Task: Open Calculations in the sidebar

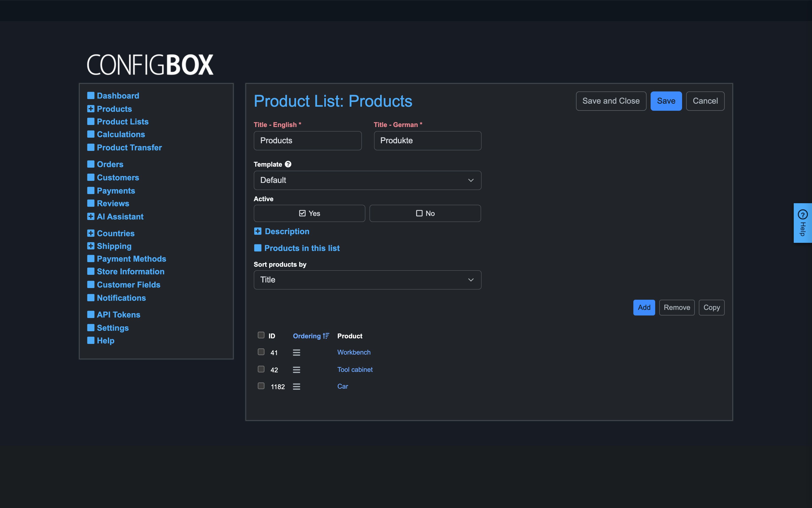Action: 121,134
